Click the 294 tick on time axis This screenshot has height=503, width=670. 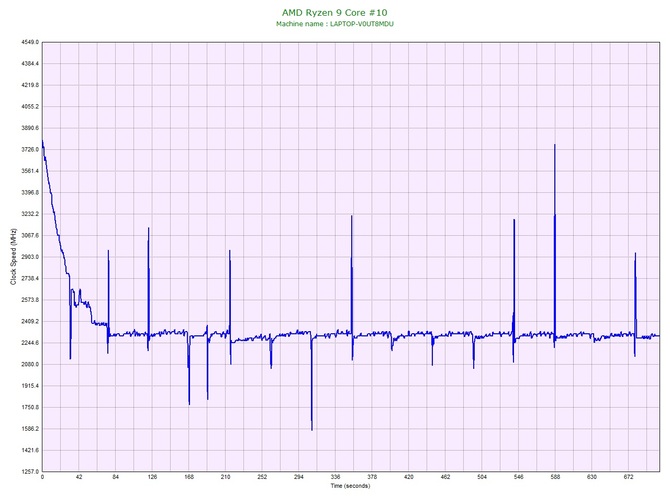(299, 477)
